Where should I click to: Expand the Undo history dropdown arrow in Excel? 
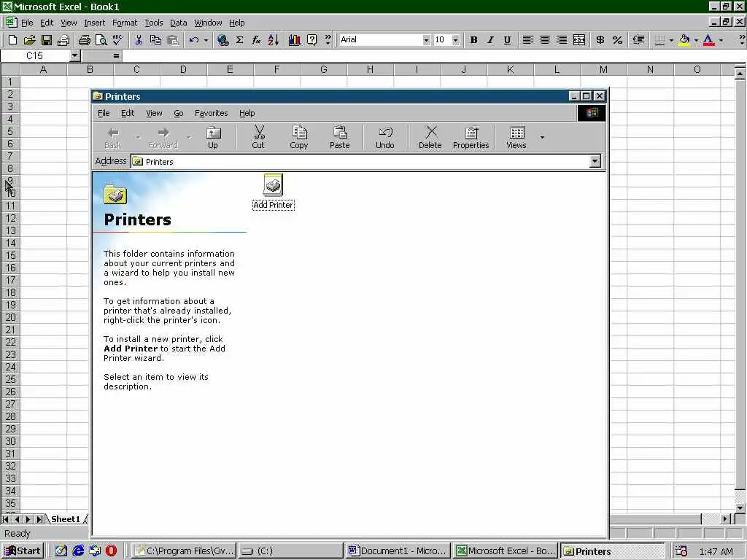coord(206,41)
